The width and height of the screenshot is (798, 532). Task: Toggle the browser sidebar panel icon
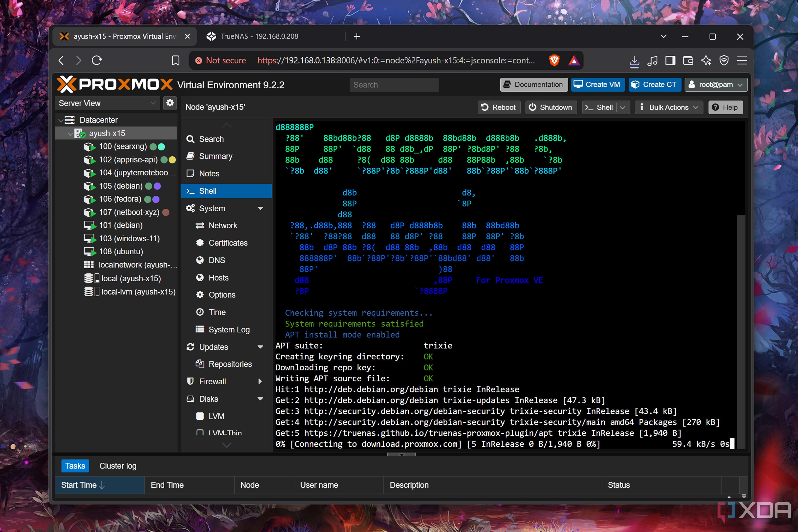click(670, 60)
